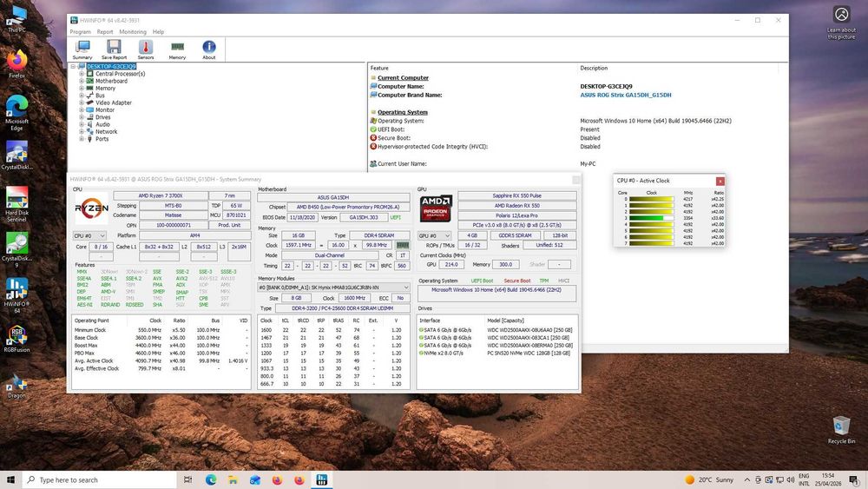868x489 pixels.
Task: Click the Feature column header
Action: 379,68
